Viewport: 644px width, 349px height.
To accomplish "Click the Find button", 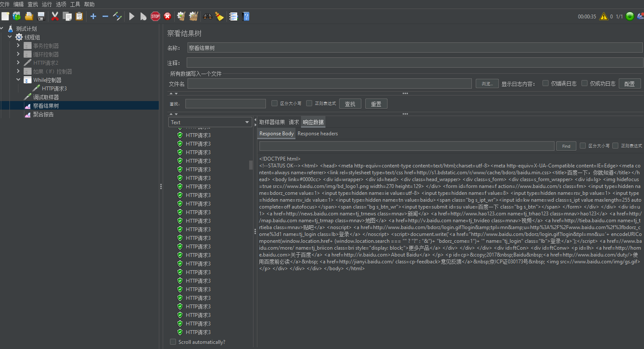I will 566,146.
